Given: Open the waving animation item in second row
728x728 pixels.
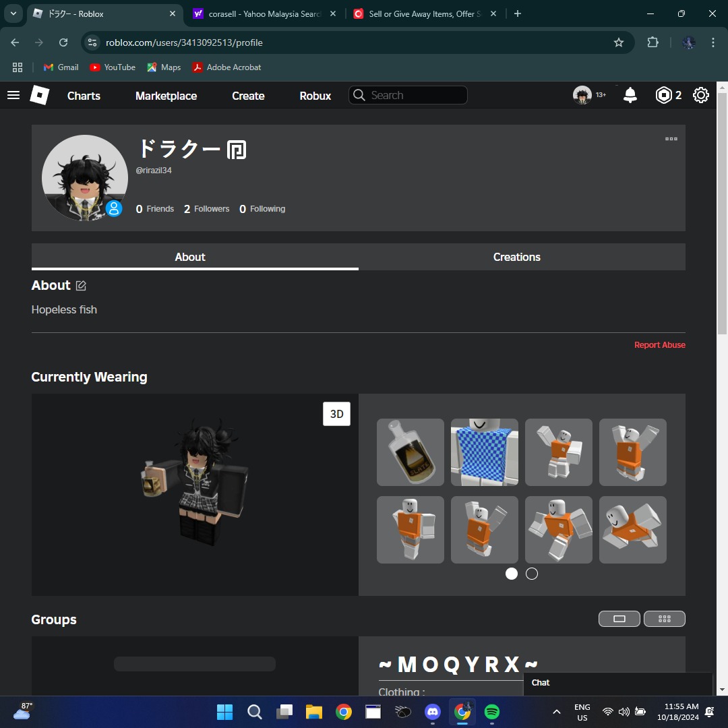Looking at the screenshot, I should 484,530.
